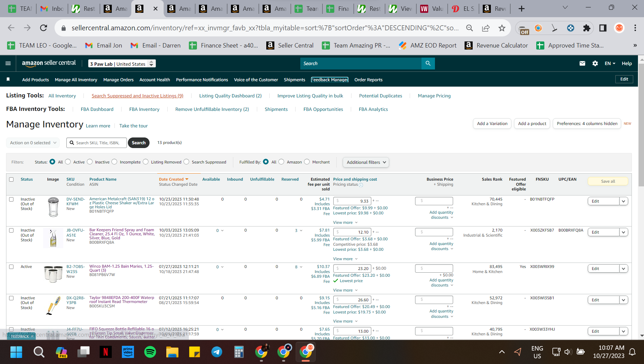This screenshot has height=364, width=644.
Task: Select the American Metalcraft Cheese Shaker row checkbox
Action: click(x=11, y=199)
